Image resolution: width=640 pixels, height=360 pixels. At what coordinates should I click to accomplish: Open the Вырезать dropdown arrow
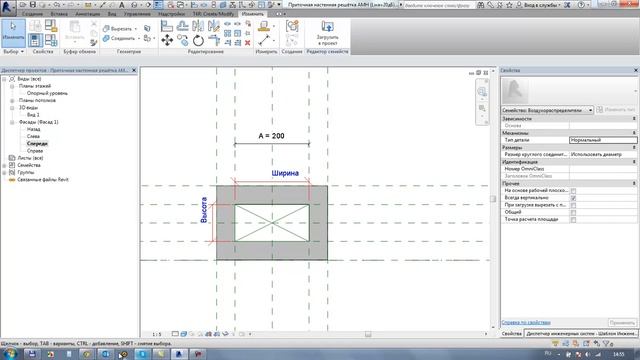coord(136,29)
